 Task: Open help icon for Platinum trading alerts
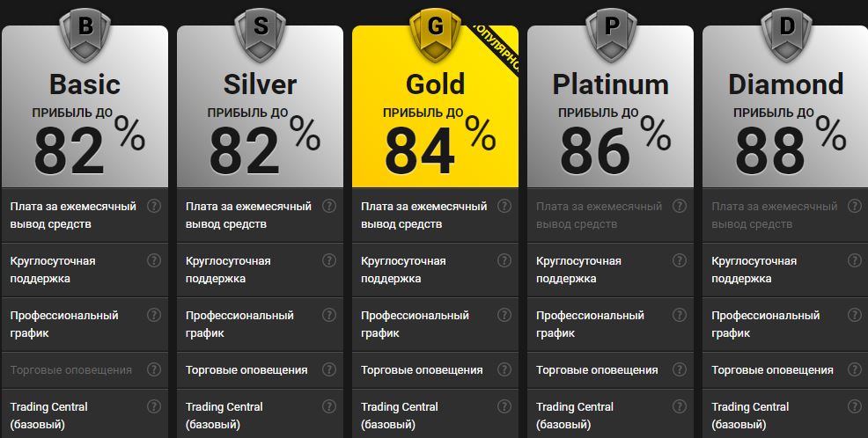pyautogui.click(x=680, y=369)
